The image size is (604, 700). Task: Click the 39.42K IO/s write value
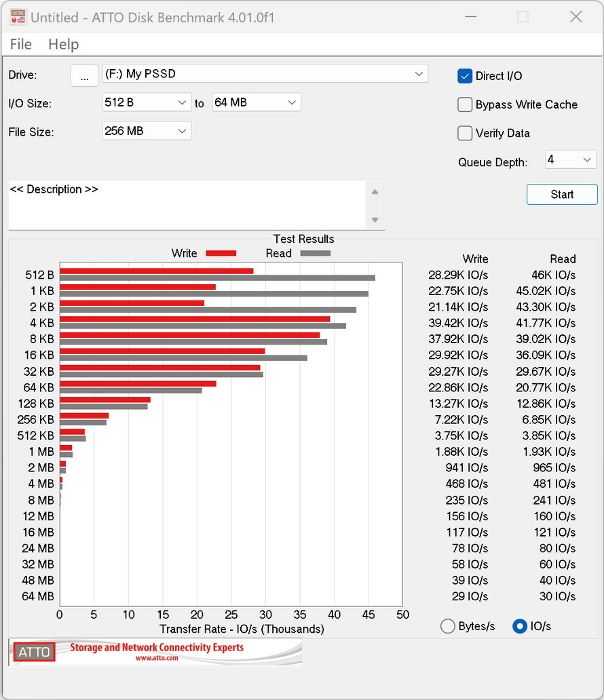[458, 323]
